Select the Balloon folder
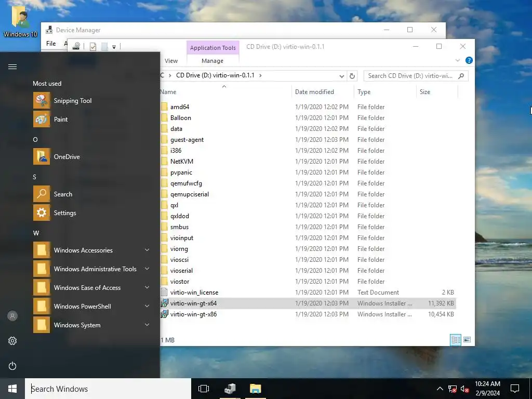 180,118
